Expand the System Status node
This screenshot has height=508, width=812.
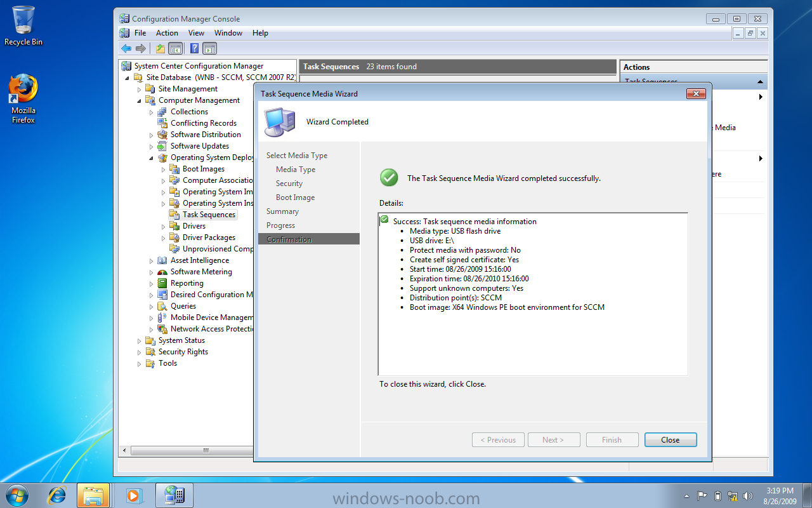[139, 341]
